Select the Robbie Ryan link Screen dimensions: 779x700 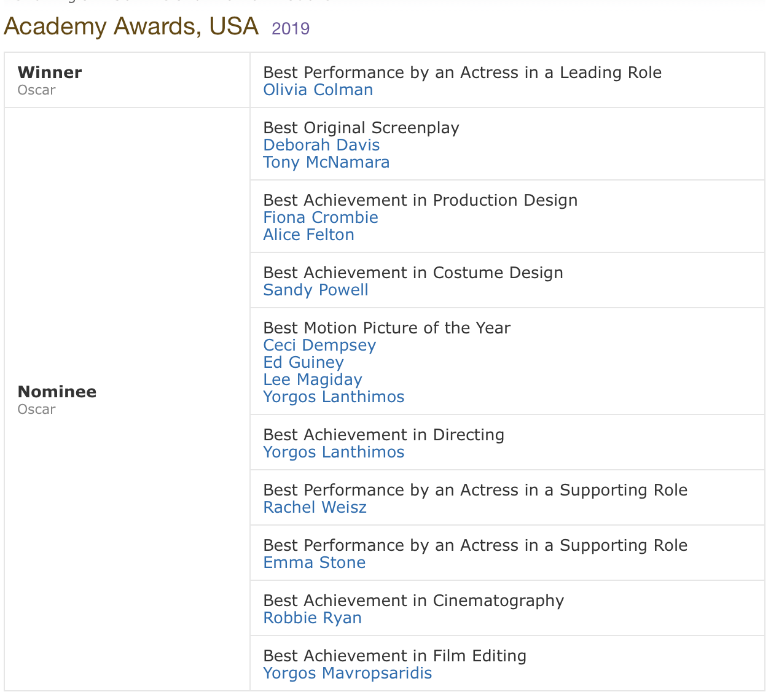[x=312, y=618]
